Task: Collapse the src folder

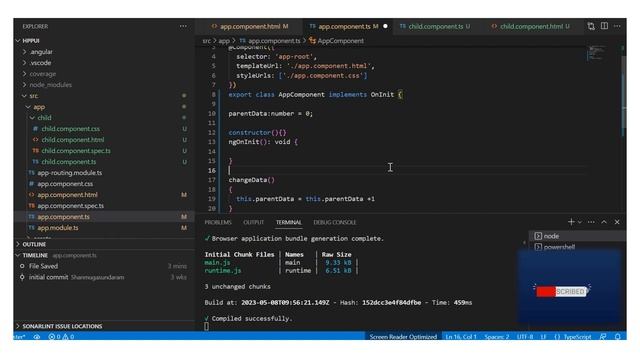Action: pos(24,96)
